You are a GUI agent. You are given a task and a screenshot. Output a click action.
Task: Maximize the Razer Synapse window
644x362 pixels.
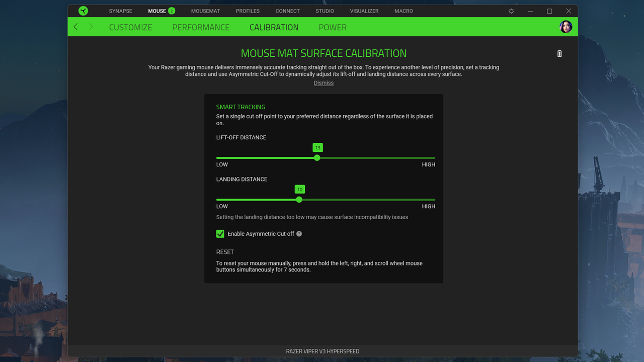tap(549, 11)
